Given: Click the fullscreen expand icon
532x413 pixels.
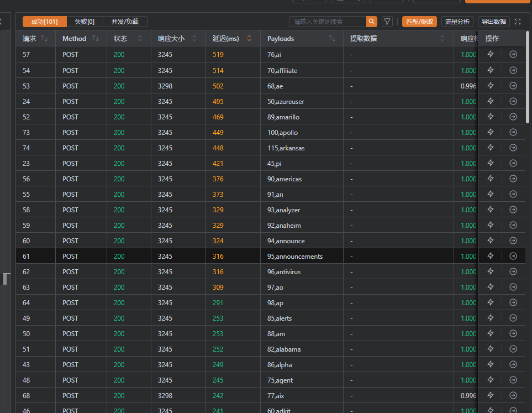Looking at the screenshot, I should (x=518, y=22).
